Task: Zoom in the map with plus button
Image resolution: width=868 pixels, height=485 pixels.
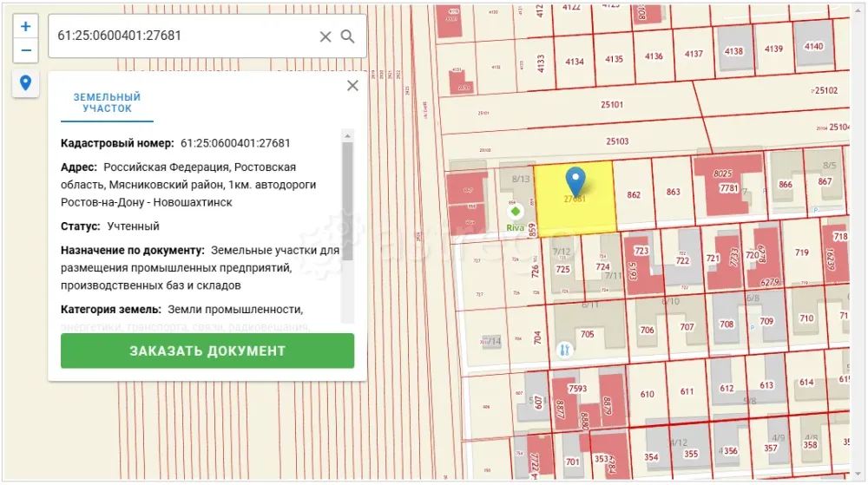Action: click(x=25, y=27)
